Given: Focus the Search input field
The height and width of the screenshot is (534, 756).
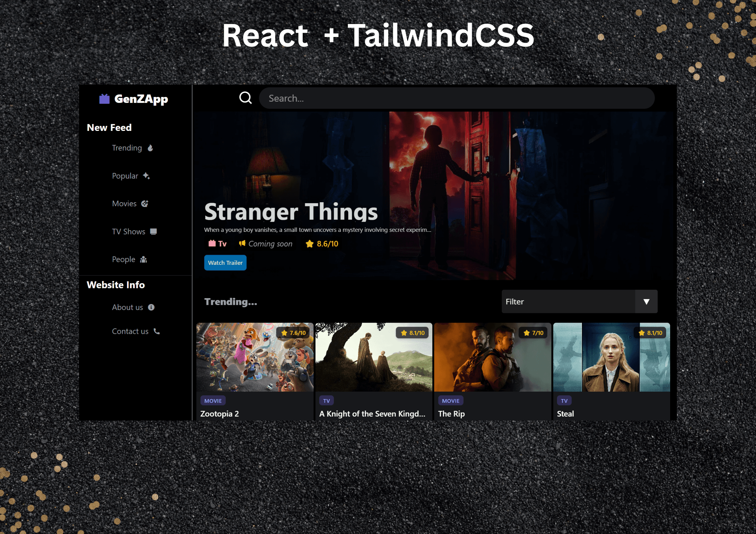Looking at the screenshot, I should click(x=456, y=98).
